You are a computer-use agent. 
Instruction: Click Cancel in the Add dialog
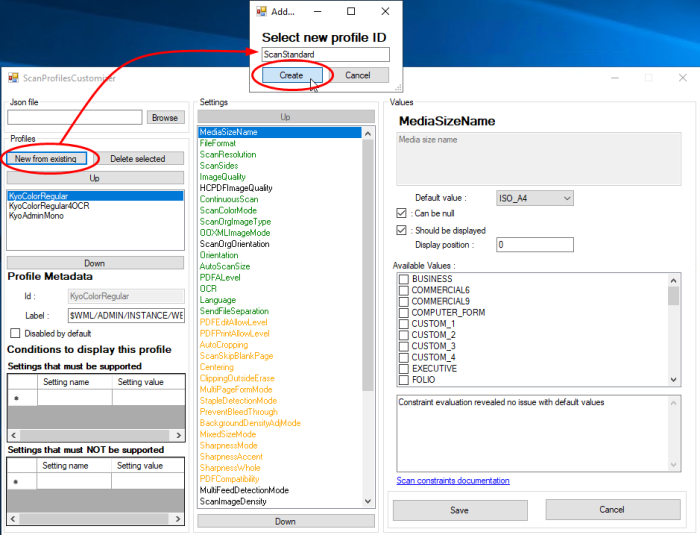tap(358, 75)
